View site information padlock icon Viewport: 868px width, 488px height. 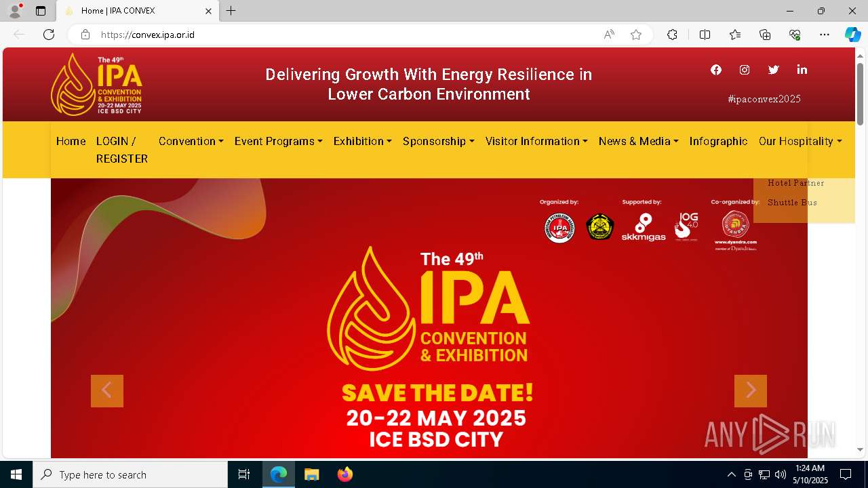pos(85,35)
